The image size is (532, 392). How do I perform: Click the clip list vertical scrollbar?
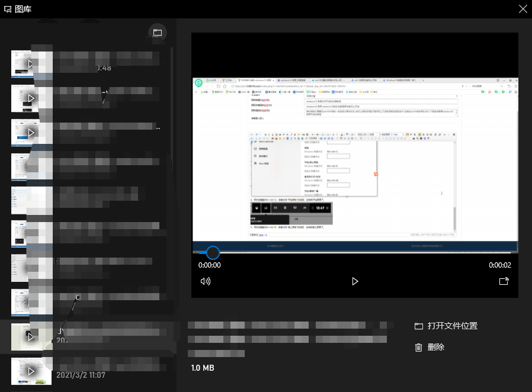coord(172,148)
